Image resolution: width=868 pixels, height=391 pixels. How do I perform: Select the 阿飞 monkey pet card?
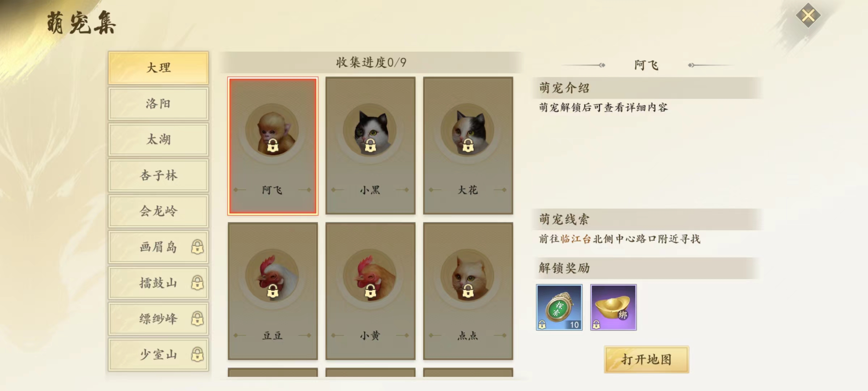[x=273, y=146]
